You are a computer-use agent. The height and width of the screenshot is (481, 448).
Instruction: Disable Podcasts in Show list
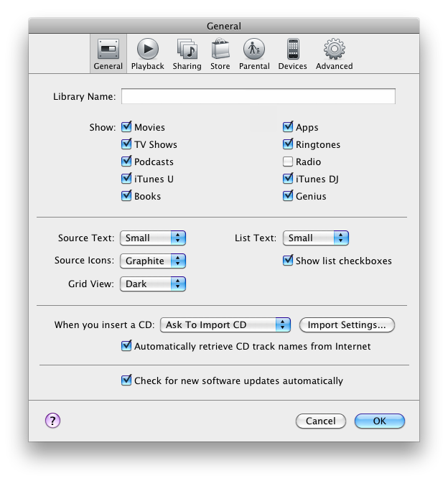coord(126,161)
